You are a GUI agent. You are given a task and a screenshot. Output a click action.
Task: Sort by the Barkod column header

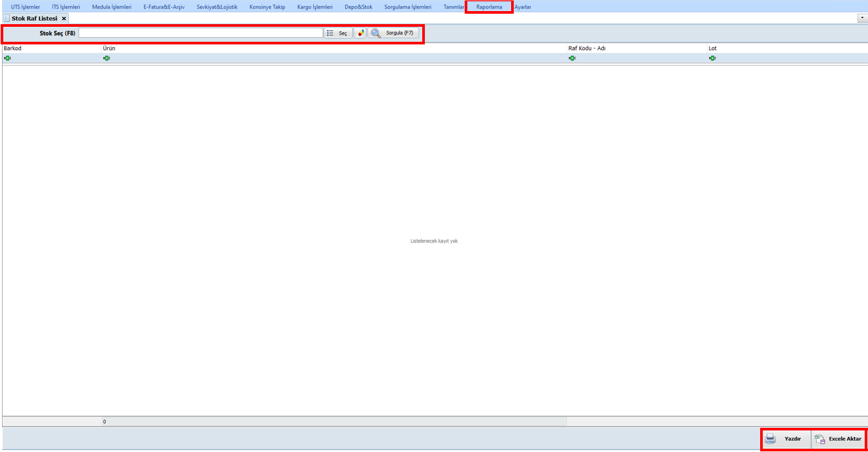click(13, 48)
